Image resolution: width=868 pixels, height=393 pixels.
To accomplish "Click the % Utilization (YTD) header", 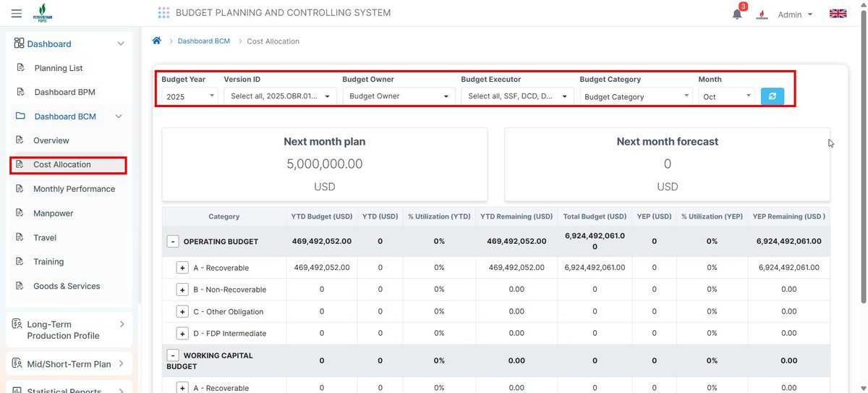I will 439,216.
